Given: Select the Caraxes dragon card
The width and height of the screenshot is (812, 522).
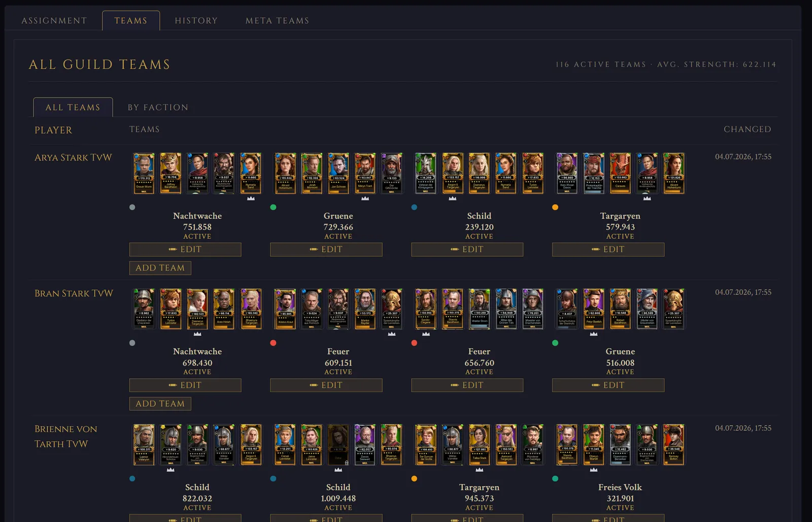Looking at the screenshot, I should click(x=620, y=173).
